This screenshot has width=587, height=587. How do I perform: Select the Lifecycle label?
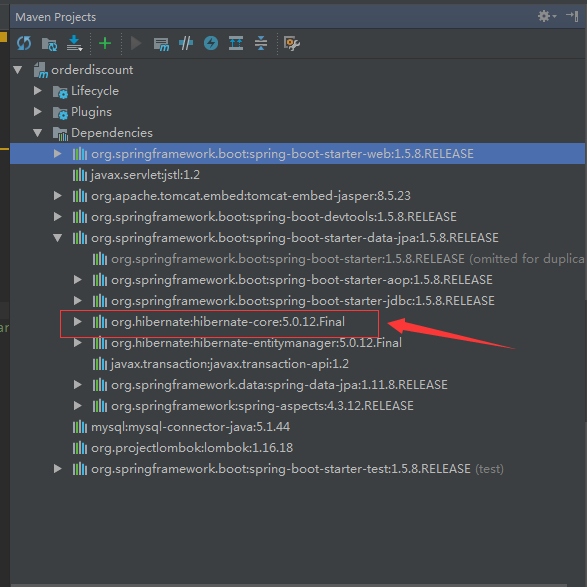click(95, 91)
